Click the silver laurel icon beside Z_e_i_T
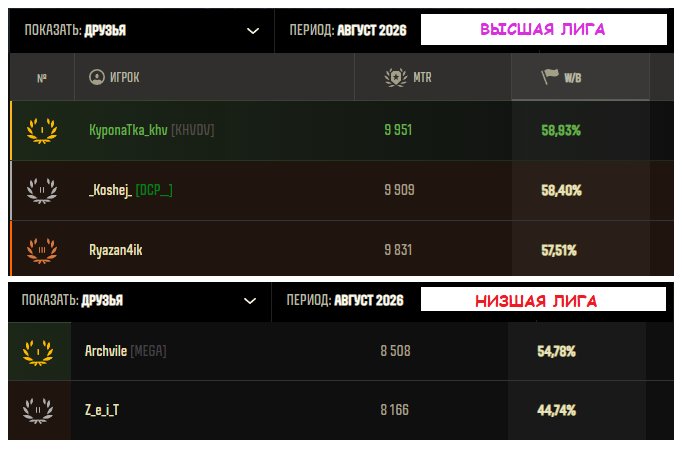 pos(38,410)
